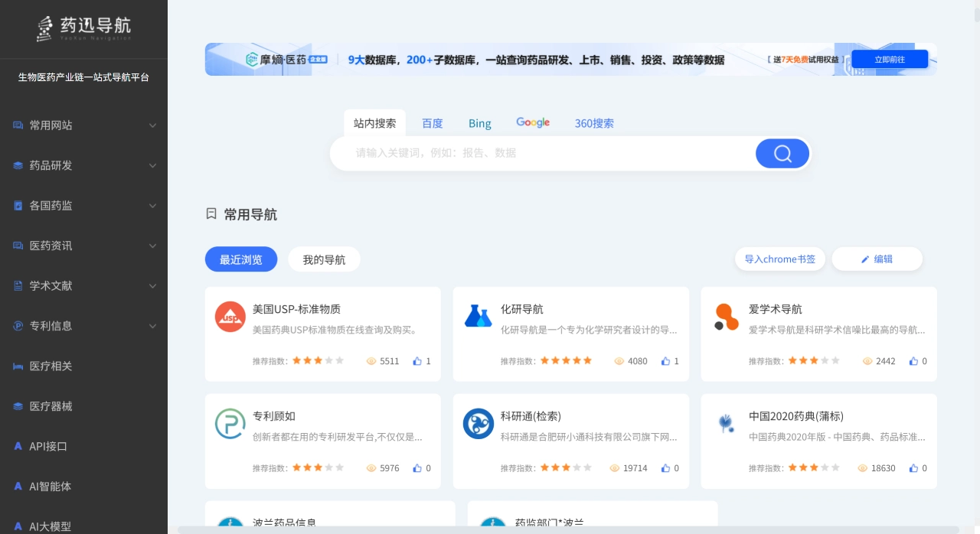Expand the 药品研发 menu chevron
The width and height of the screenshot is (980, 534).
pyautogui.click(x=152, y=165)
